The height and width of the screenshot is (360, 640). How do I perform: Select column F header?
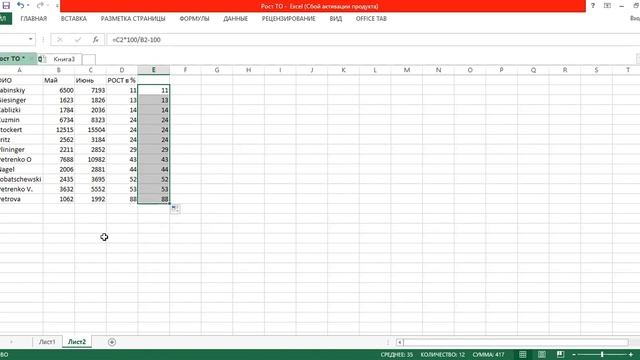point(185,70)
